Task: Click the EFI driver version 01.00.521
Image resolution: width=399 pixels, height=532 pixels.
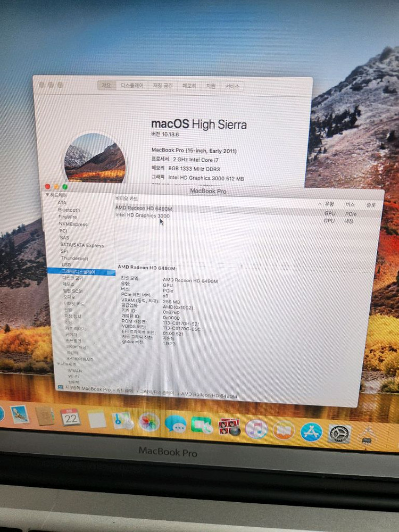Action: pyautogui.click(x=173, y=334)
